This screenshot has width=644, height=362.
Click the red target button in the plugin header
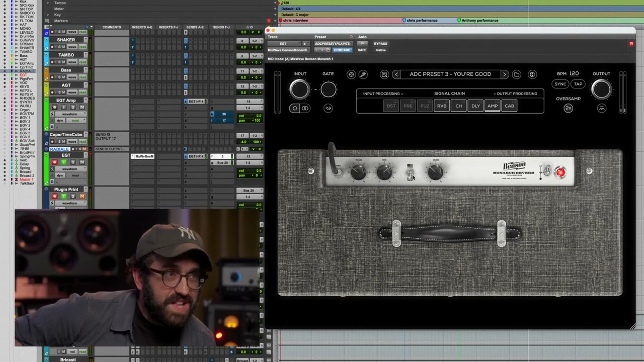[631, 44]
